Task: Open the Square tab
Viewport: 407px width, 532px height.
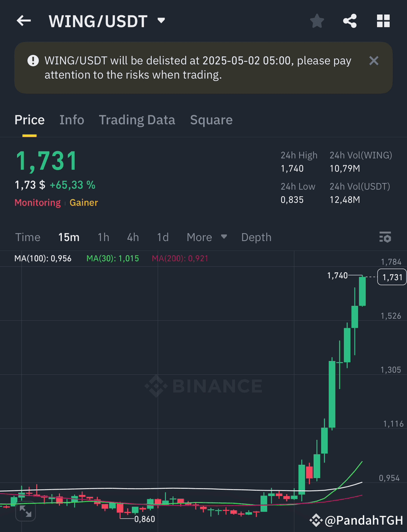Action: click(211, 120)
